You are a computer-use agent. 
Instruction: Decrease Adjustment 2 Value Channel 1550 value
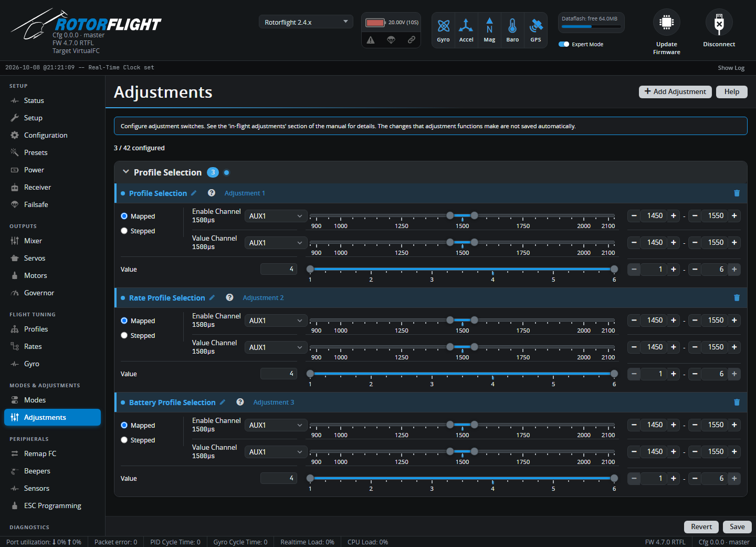coord(695,347)
